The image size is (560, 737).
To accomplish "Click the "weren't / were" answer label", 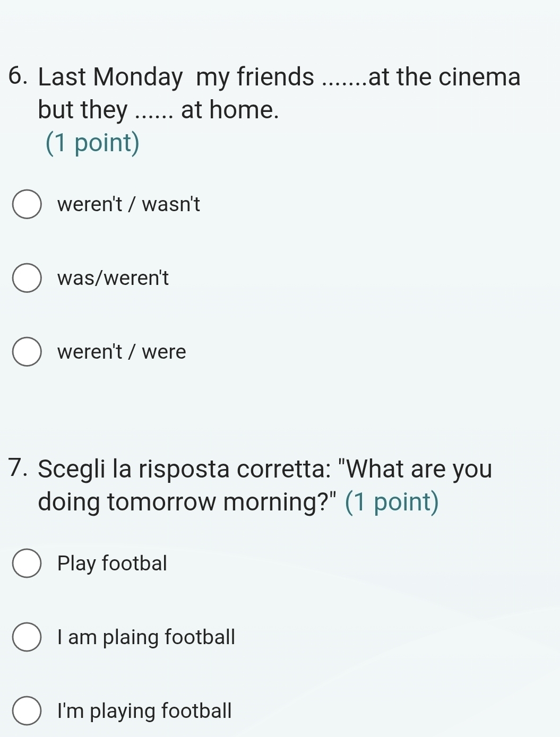I will pos(122,352).
